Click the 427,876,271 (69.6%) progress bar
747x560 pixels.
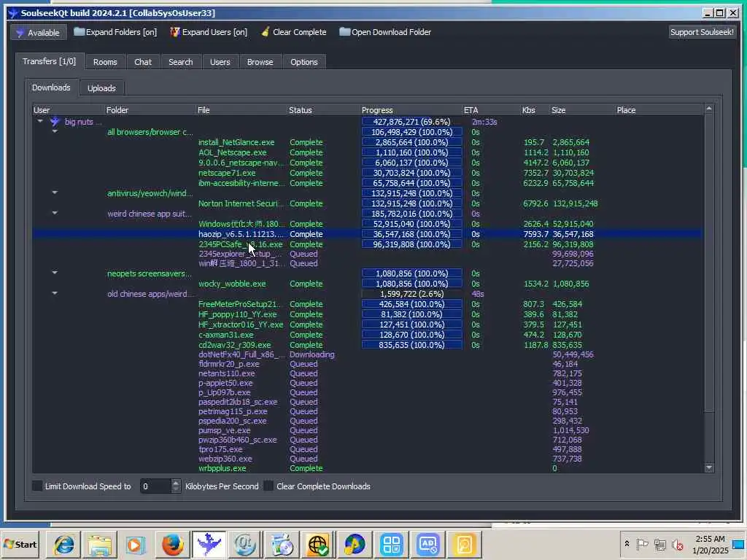411,122
